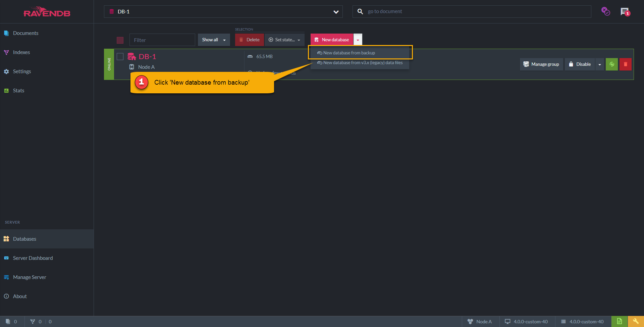The image size is (644, 327).
Task: Click the client version 4.0.0-custom-40 with monitor icon
Action: click(527, 322)
